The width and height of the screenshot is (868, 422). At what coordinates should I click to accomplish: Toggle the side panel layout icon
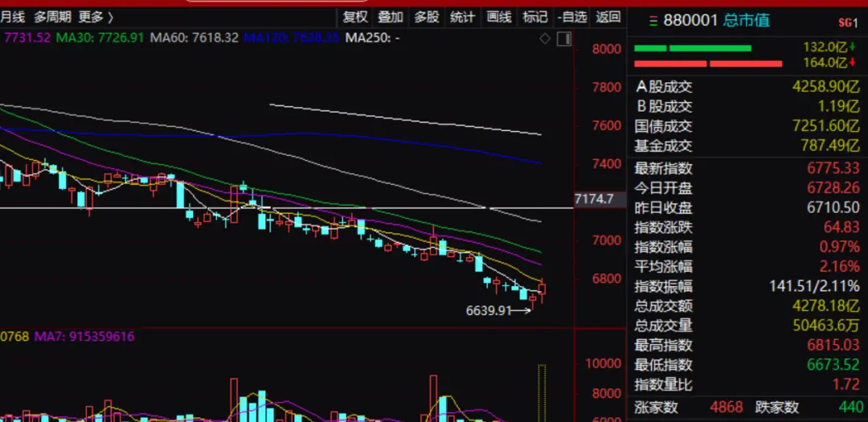pos(563,38)
